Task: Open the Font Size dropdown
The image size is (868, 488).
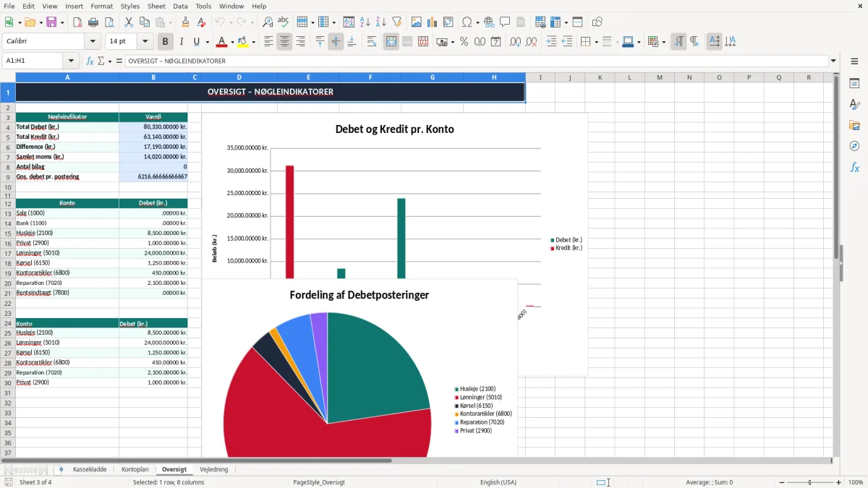Action: (145, 42)
